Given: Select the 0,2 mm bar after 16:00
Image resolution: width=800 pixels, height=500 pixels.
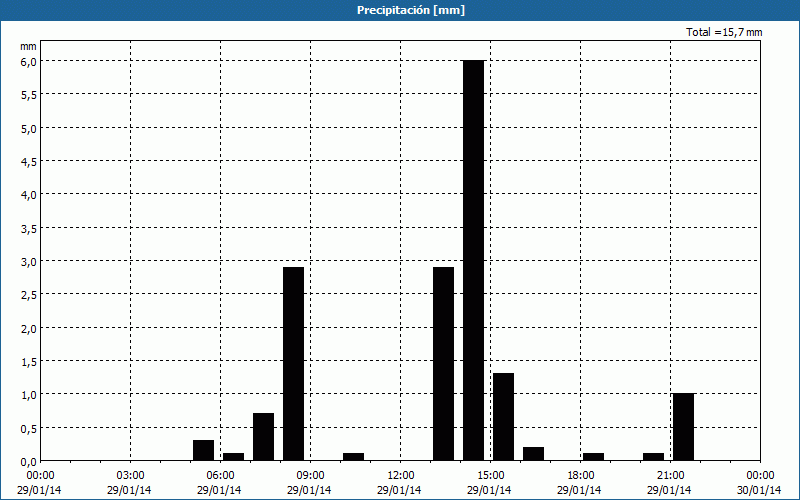Looking at the screenshot, I should (534, 454).
